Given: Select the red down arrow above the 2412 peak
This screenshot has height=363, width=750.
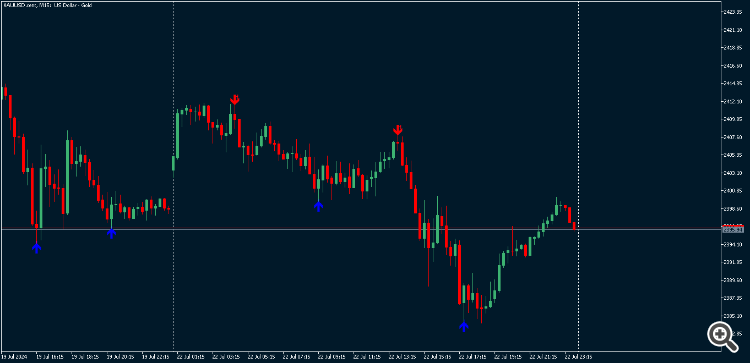Looking at the screenshot, I should click(x=234, y=99).
